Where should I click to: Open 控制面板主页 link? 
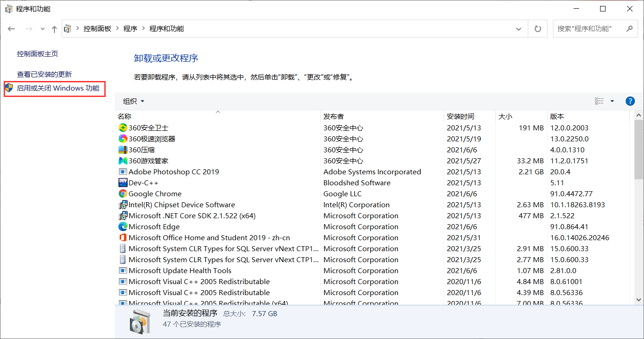coord(38,54)
